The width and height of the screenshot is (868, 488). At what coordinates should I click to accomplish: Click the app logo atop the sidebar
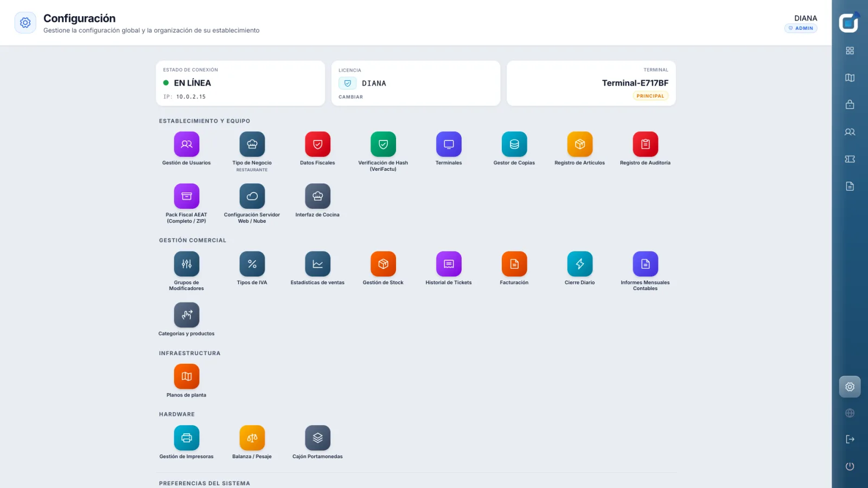pyautogui.click(x=850, y=22)
